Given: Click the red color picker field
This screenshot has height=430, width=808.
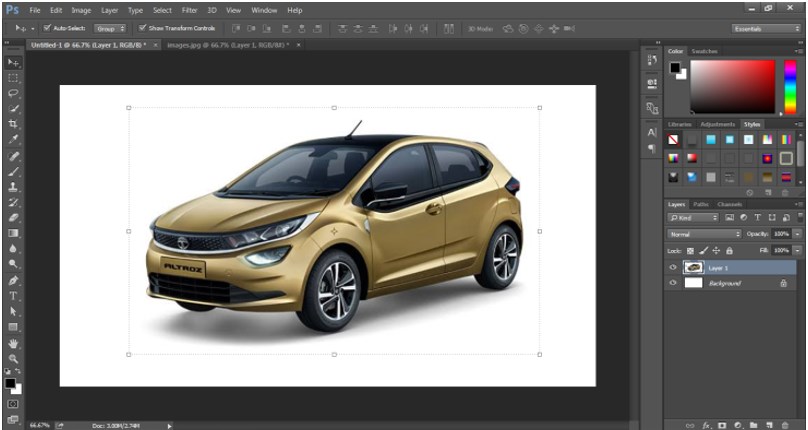Looking at the screenshot, I should coord(733,85).
